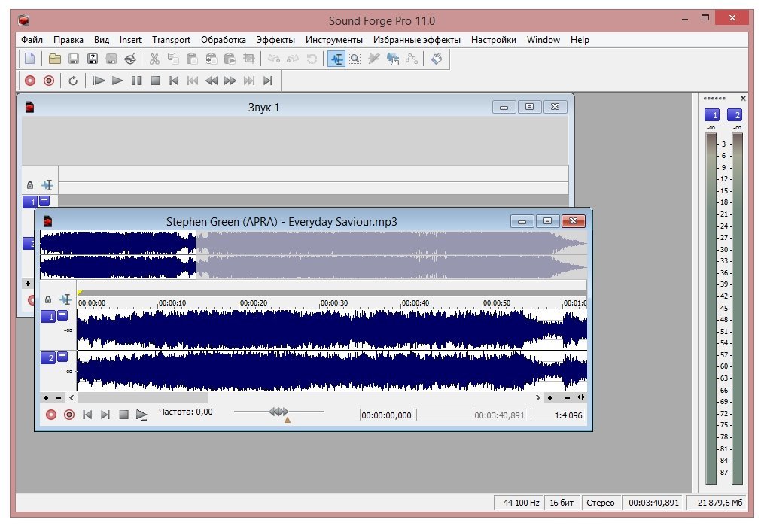Toggle meter channel 1 button
This screenshot has width=767, height=532.
click(x=712, y=115)
